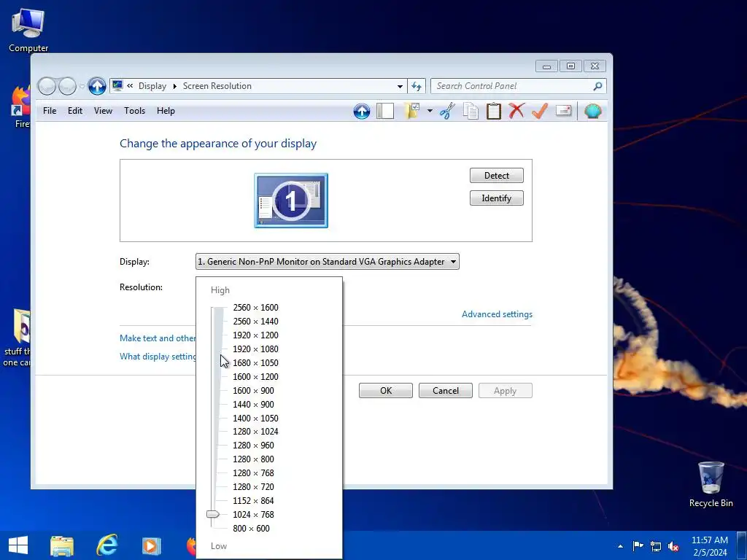Choose 1920 × 1080 in resolution list
This screenshot has height=560, width=747.
tap(255, 349)
